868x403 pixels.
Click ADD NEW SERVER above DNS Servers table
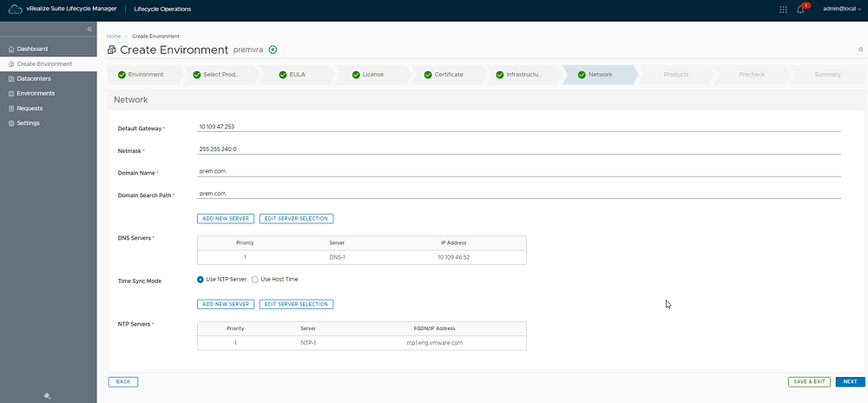(x=226, y=219)
